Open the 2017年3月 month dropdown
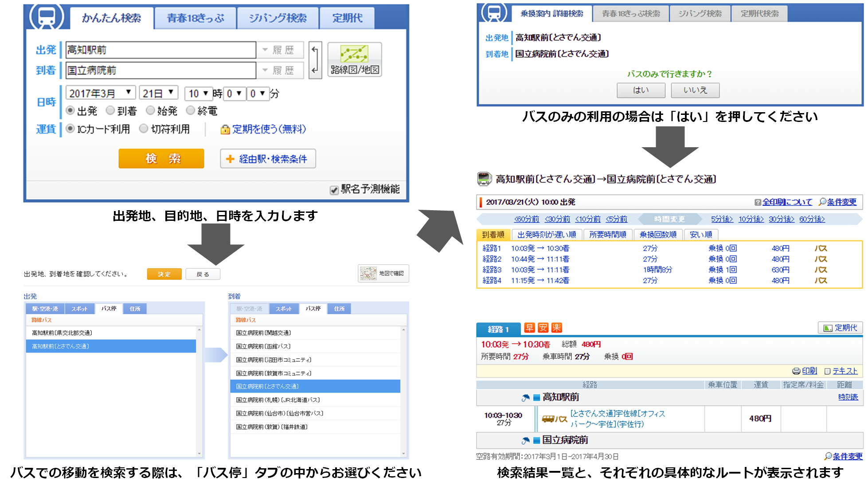The height and width of the screenshot is (486, 868). 101,93
